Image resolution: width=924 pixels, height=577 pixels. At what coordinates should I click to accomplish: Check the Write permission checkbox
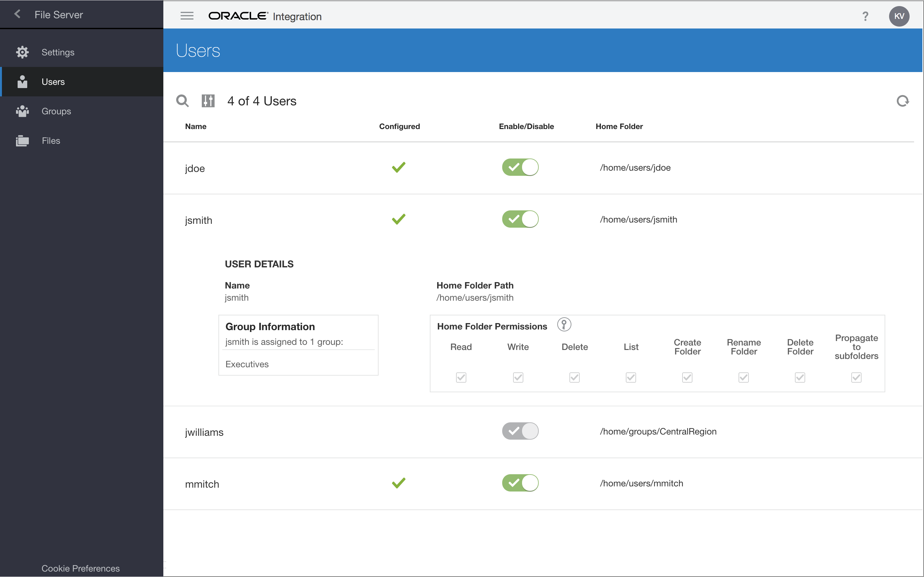click(x=518, y=378)
